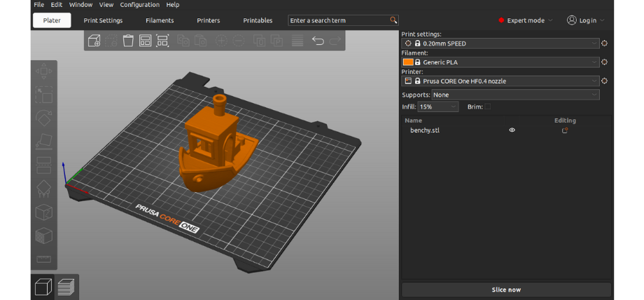
Task: Select the Measure ruler tool
Action: (44, 259)
